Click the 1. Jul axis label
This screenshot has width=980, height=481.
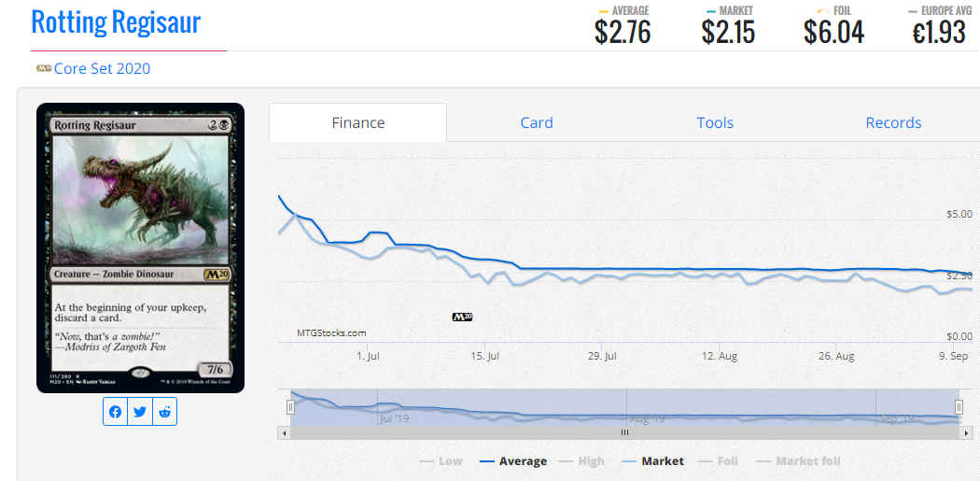tap(368, 357)
